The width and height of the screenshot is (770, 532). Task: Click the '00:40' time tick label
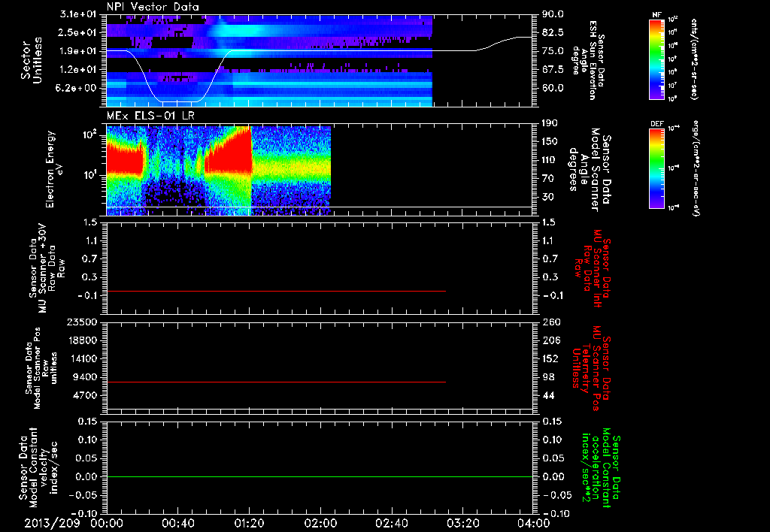coord(177,523)
